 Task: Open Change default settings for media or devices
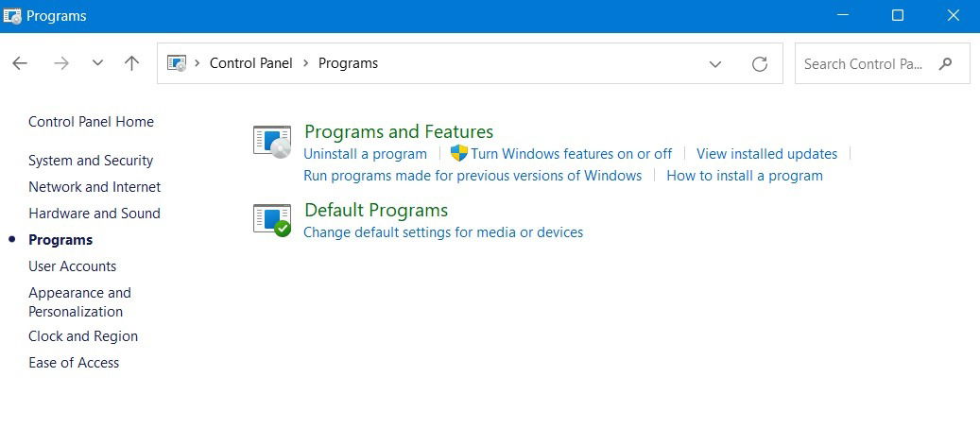click(443, 232)
